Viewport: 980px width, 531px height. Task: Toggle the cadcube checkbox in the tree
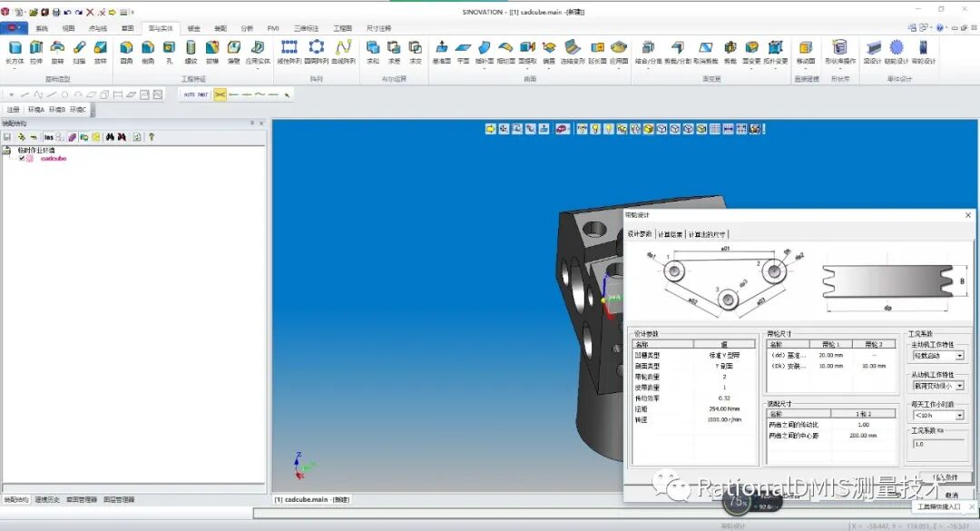(22, 159)
